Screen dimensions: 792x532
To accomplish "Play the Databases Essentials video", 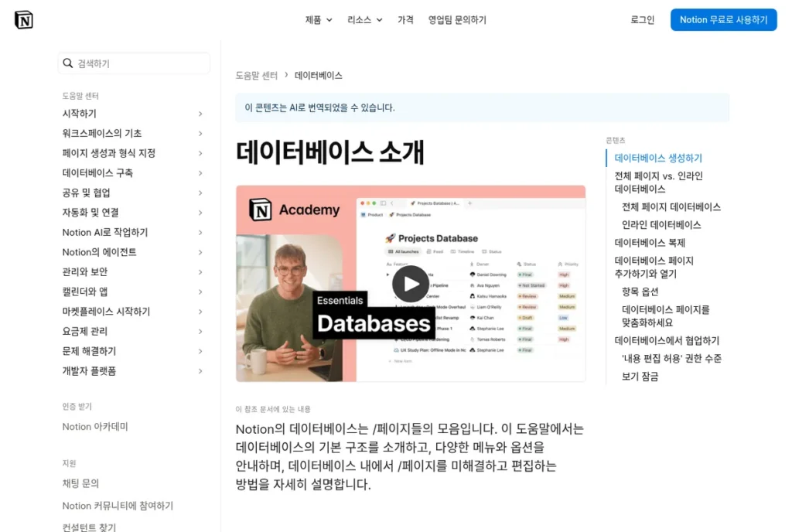I will click(x=410, y=284).
